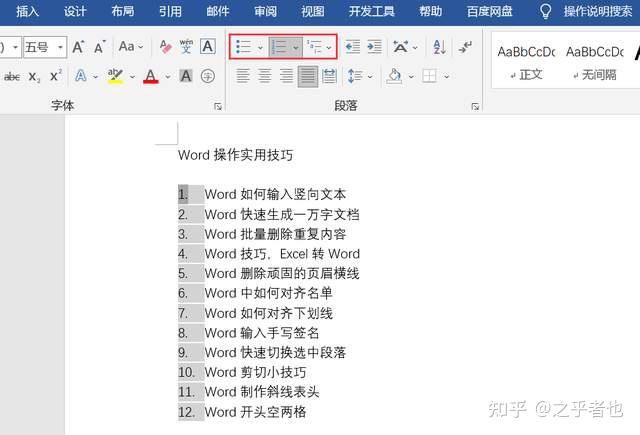Image resolution: width=640 pixels, height=435 pixels.
Task: Apply the red font color
Action: [x=151, y=76]
